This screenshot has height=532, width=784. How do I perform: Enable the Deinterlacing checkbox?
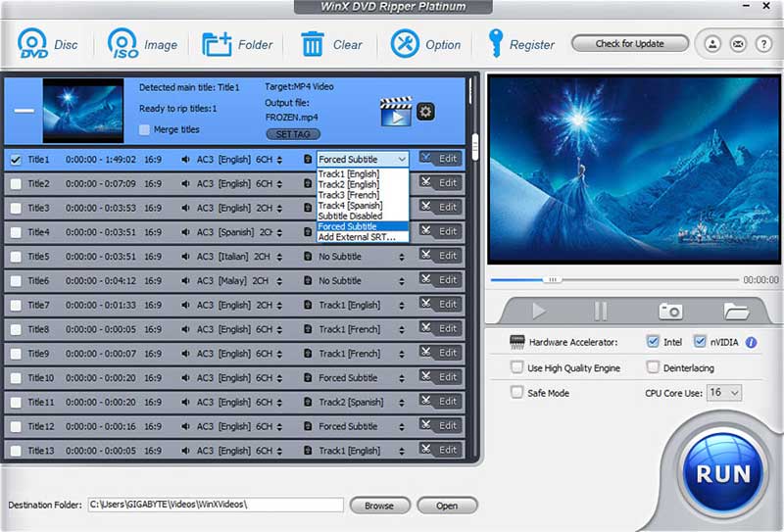654,368
